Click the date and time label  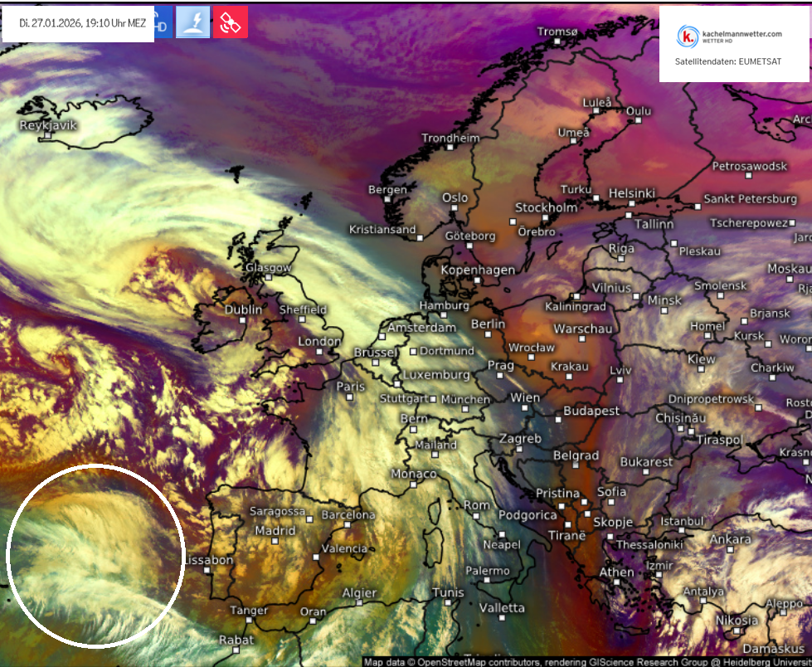83,24
